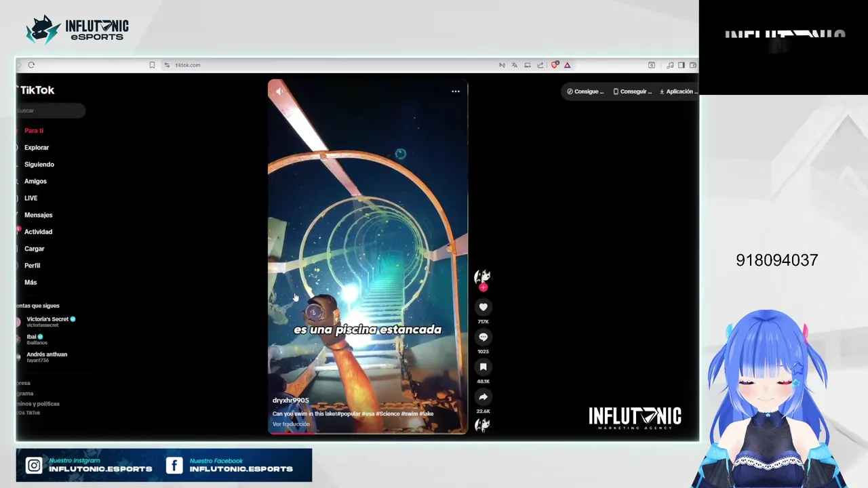
Task: Seek on the red video progress bar
Action: [x=368, y=432]
